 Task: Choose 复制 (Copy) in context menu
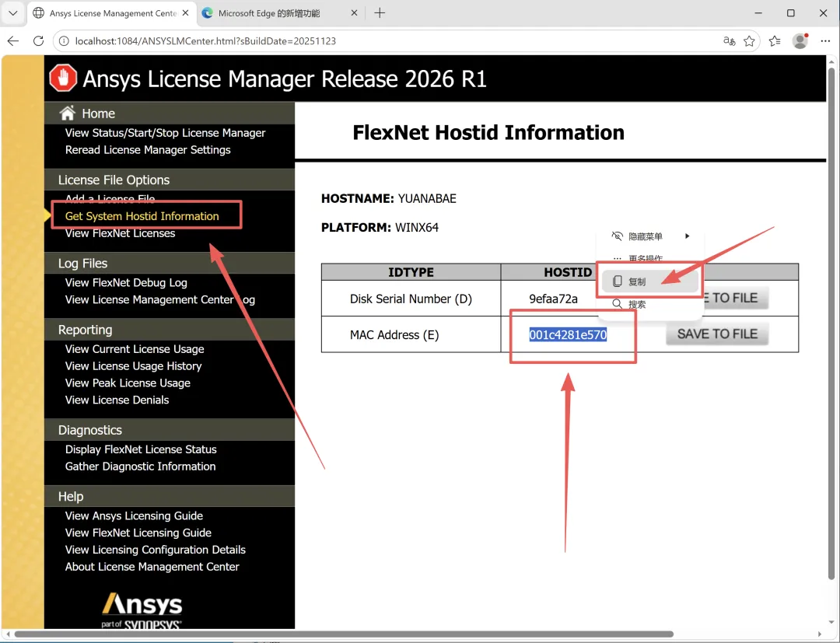649,281
